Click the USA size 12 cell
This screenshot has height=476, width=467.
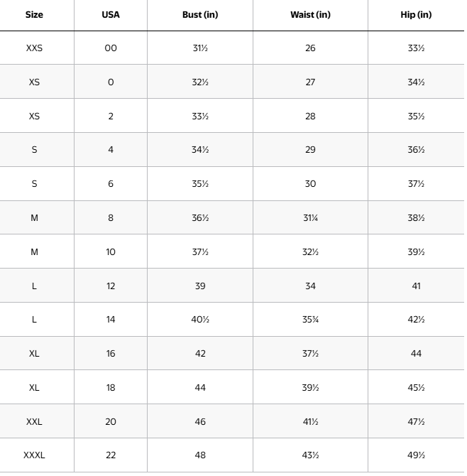111,286
